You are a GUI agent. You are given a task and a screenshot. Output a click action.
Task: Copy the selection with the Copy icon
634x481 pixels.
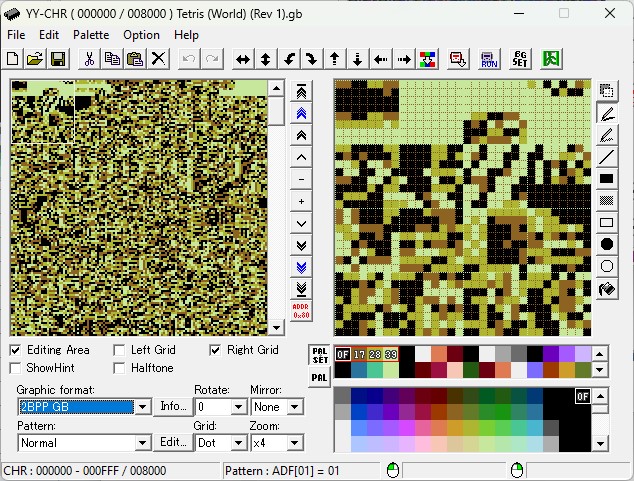point(112,59)
